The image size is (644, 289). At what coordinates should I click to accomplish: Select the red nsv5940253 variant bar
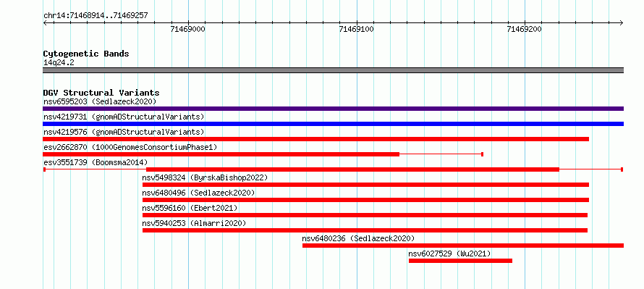click(x=365, y=230)
